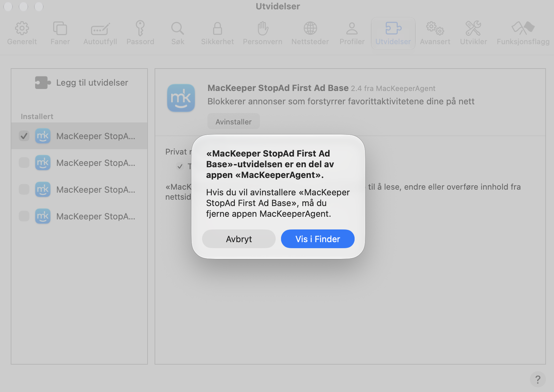
Task: Open the Personvern hand icon
Action: [x=263, y=28]
